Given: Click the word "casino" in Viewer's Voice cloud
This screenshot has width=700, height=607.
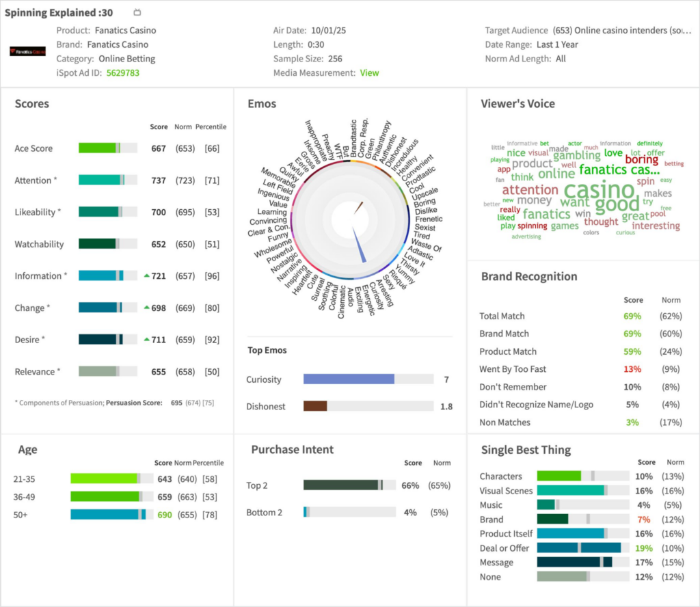Looking at the screenshot, I should click(x=601, y=190).
